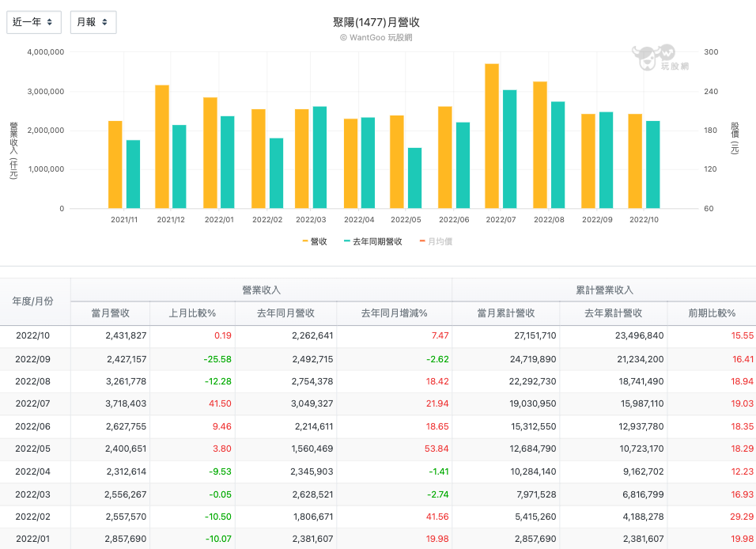Click the 營業收入 group header
Screen dimensions: 756x549
261,290
